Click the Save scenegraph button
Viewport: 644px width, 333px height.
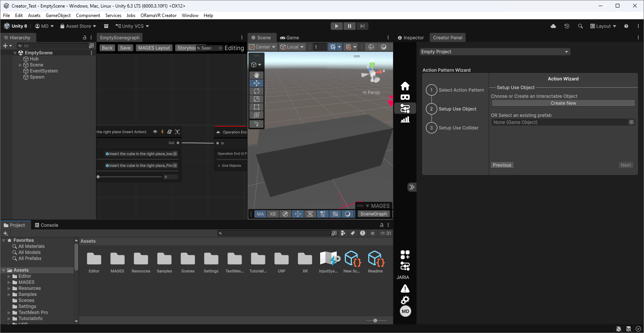point(125,48)
